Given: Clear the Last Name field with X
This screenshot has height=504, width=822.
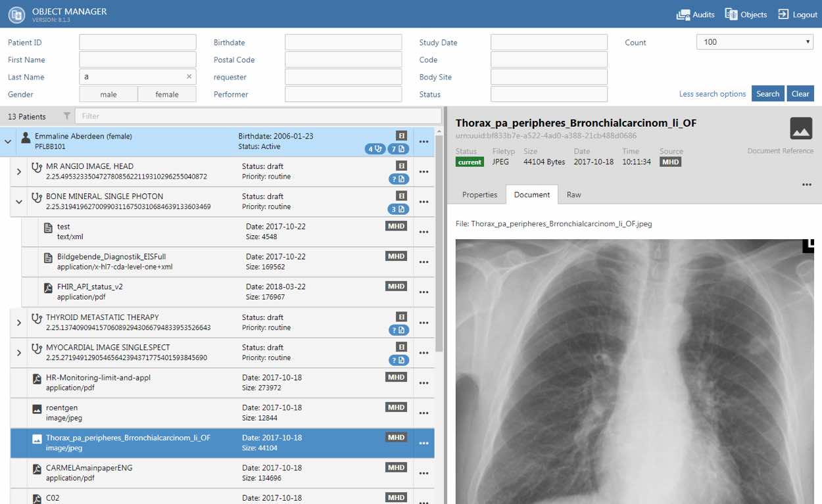Looking at the screenshot, I should 189,77.
